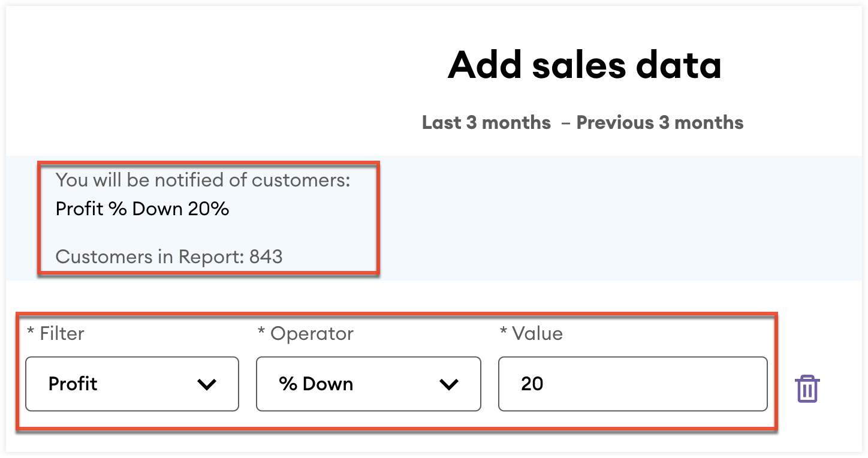
Task: Click the Value field label
Action: pos(531,333)
